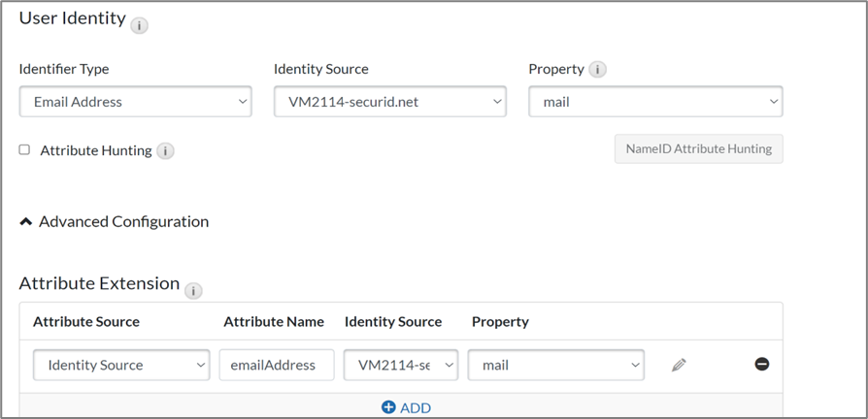Click info icon beside User Identity heading
This screenshot has width=868, height=419.
tap(139, 26)
